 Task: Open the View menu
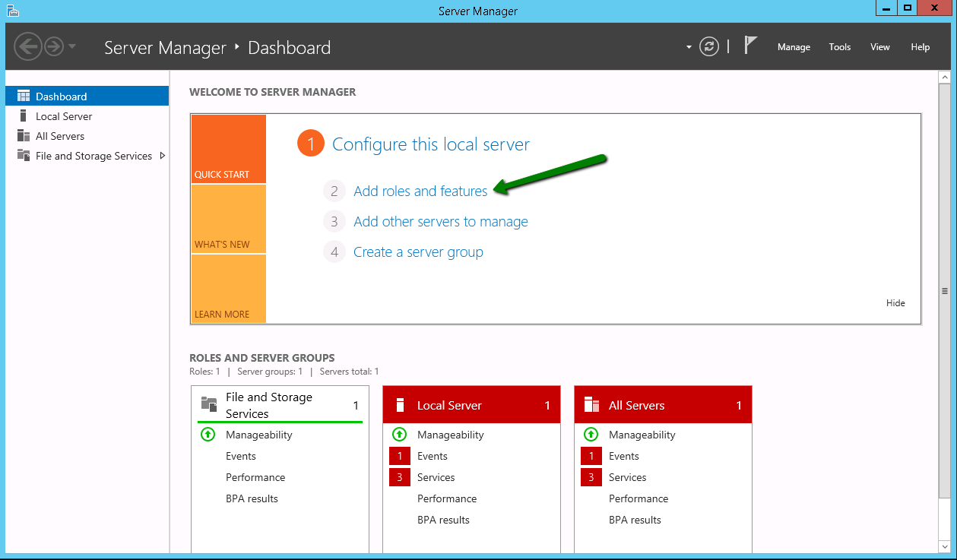coord(880,47)
